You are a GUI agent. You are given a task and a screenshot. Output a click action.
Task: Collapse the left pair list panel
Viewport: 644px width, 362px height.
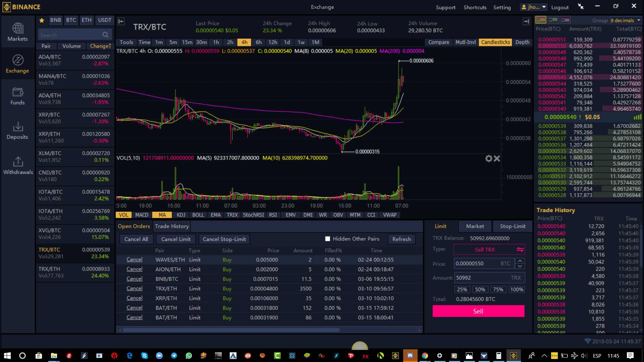tap(121, 21)
